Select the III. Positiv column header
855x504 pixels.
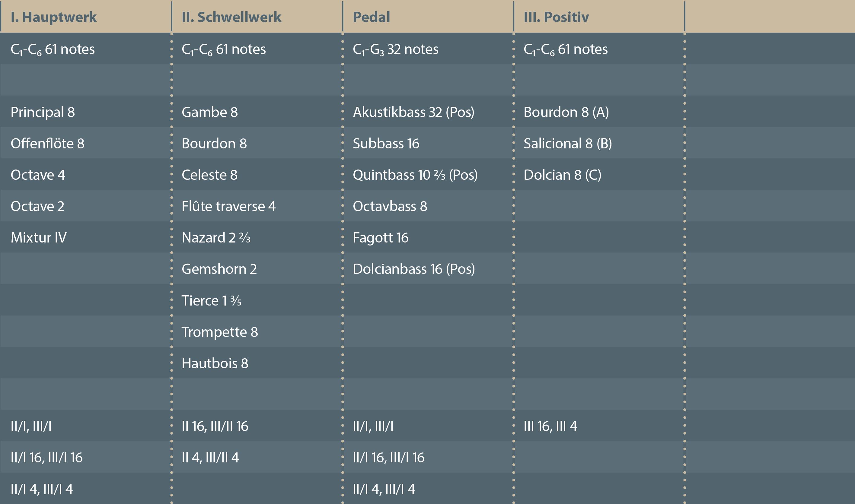[x=556, y=17]
